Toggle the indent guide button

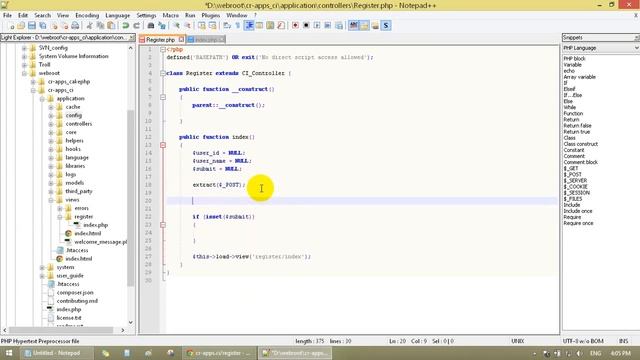pyautogui.click(x=249, y=26)
